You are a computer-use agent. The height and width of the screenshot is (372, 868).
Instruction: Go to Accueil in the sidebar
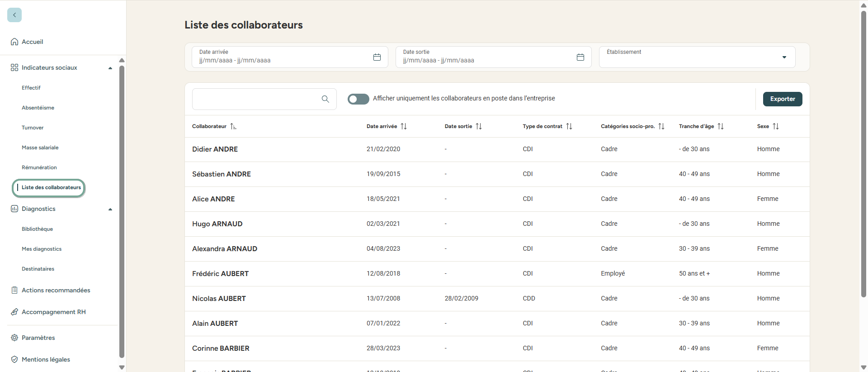point(32,42)
